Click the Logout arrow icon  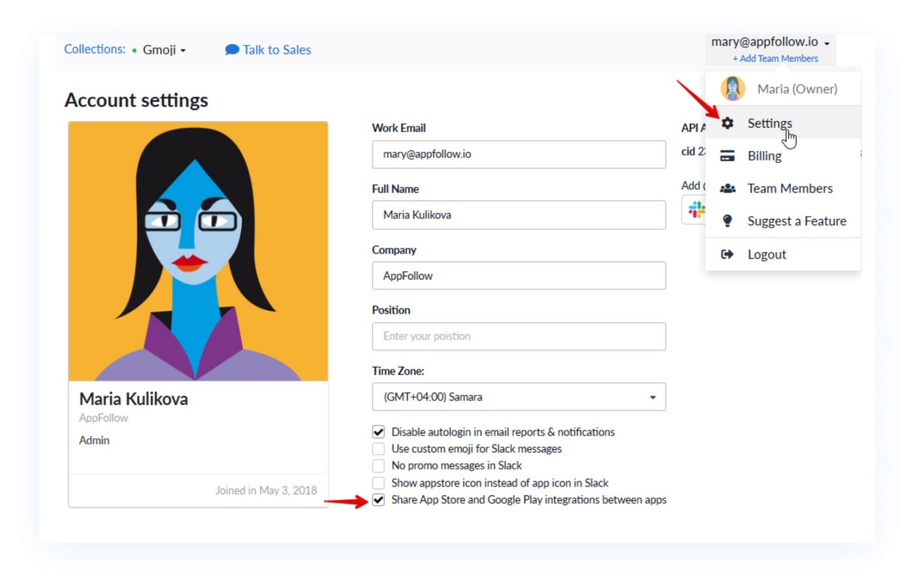tap(727, 255)
